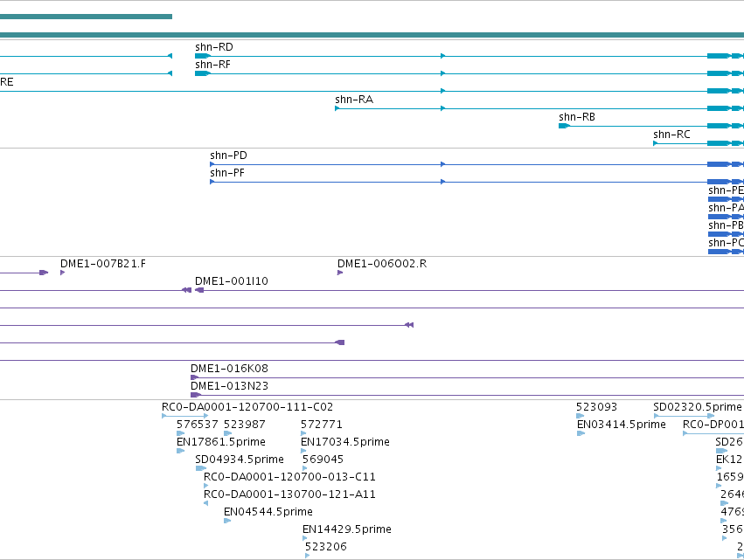Click the 576537 EST label
Image resolution: width=744 pixels, height=560 pixels.
pyautogui.click(x=197, y=425)
